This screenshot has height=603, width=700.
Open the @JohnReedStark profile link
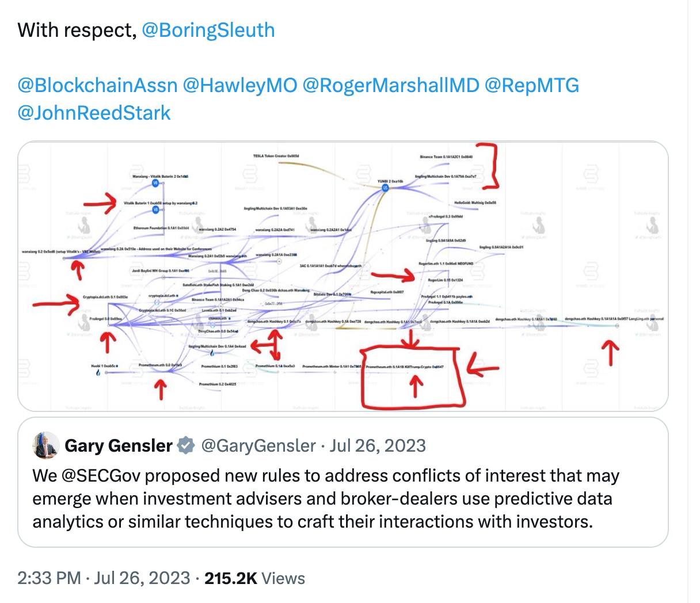point(94,112)
